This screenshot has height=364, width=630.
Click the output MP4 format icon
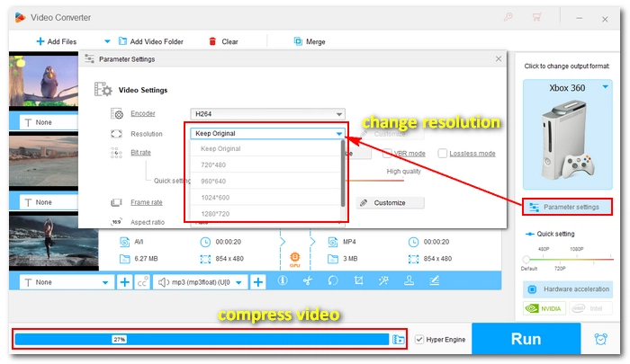(333, 242)
